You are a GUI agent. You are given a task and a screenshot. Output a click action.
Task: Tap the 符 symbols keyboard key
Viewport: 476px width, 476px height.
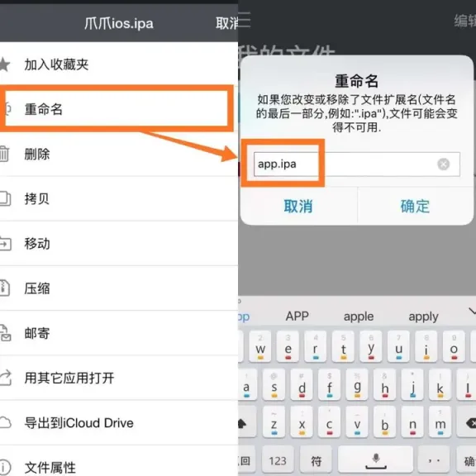coord(316,460)
